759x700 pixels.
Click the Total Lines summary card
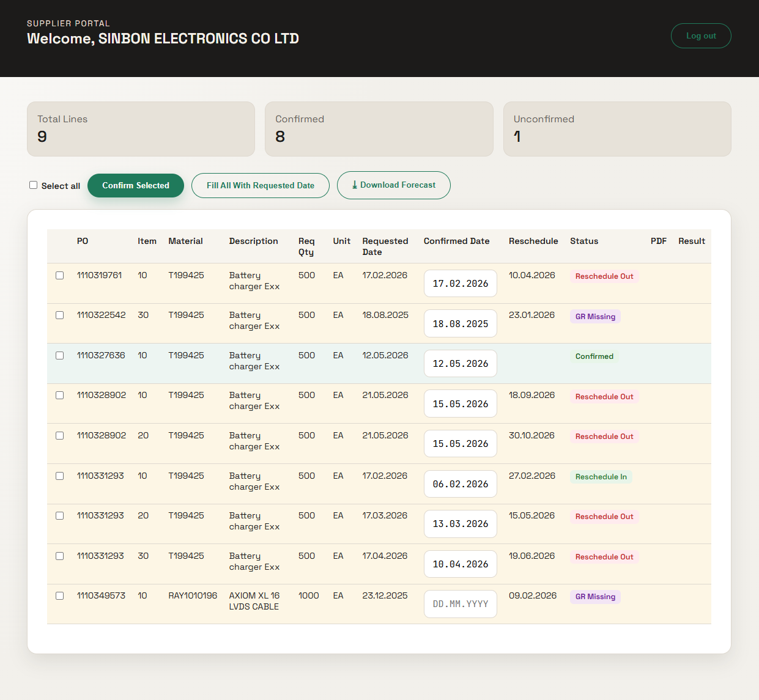pos(141,129)
